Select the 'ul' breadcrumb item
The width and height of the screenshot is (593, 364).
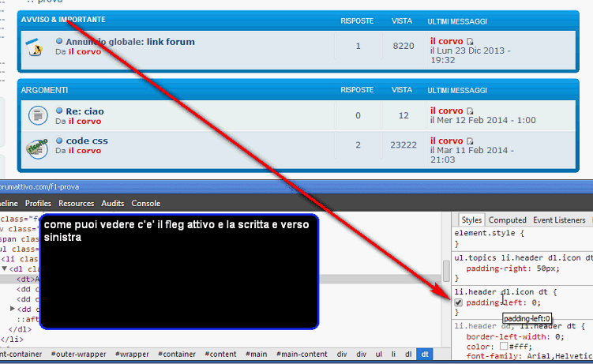click(378, 355)
